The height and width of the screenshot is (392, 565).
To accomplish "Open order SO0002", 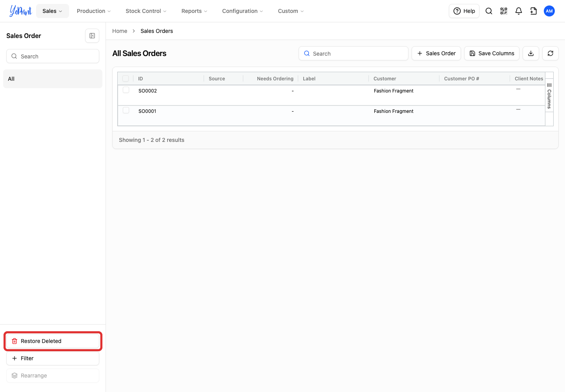I will click(148, 91).
